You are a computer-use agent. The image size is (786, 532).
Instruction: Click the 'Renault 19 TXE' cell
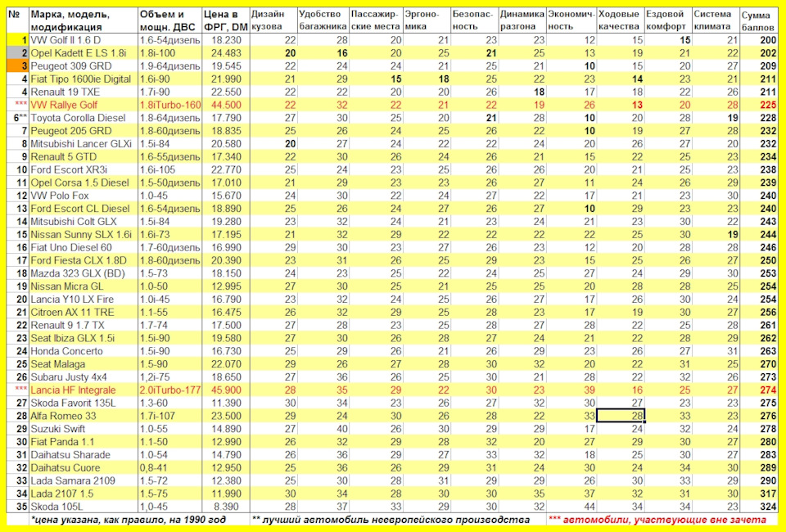click(84, 92)
